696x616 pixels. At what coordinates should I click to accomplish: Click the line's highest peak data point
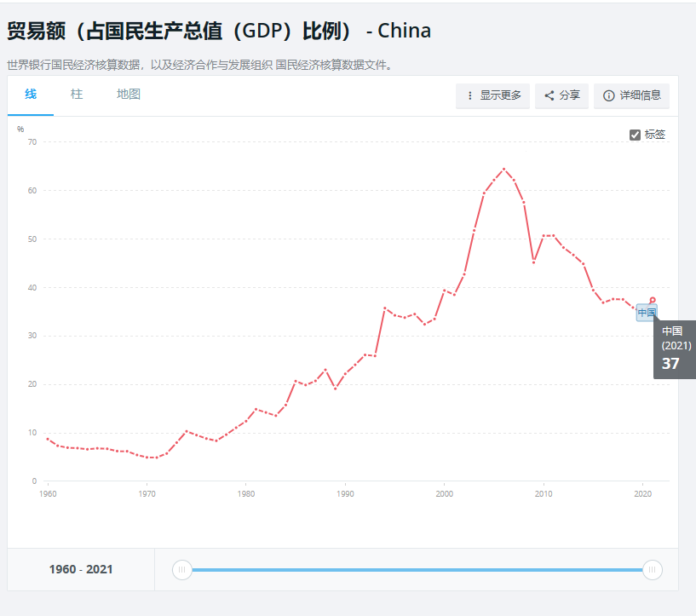503,169
